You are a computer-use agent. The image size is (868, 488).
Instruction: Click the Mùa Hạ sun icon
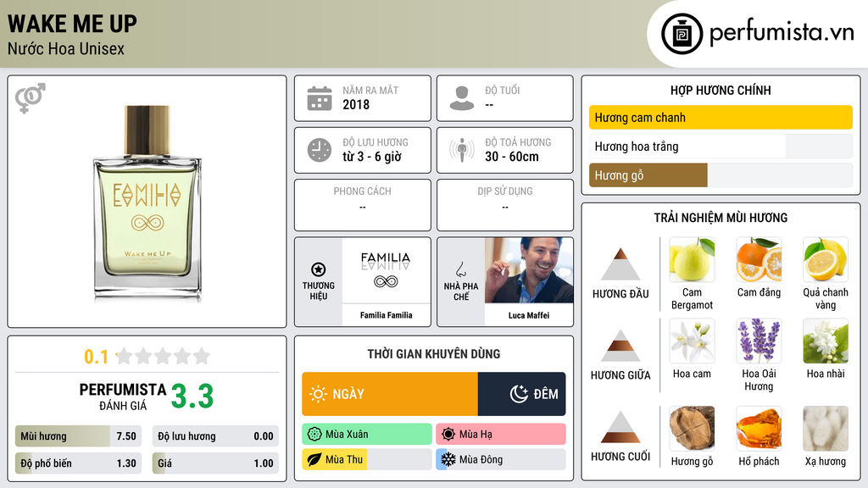448,435
